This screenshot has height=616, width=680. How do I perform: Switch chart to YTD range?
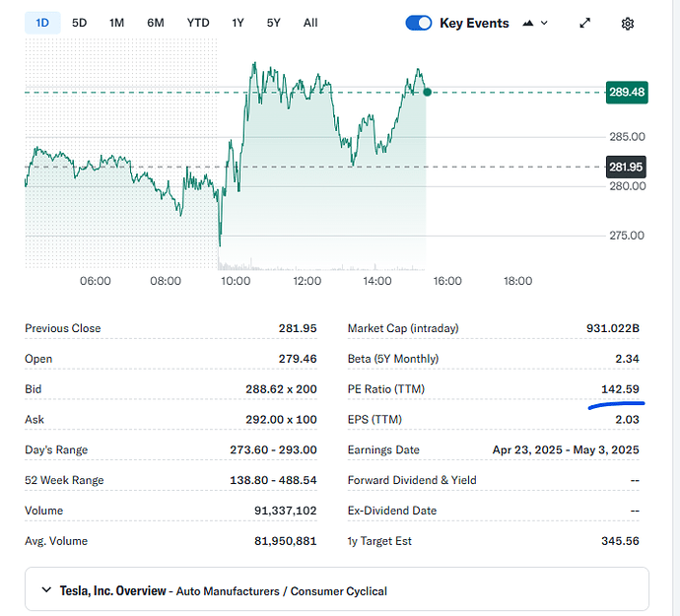[198, 23]
